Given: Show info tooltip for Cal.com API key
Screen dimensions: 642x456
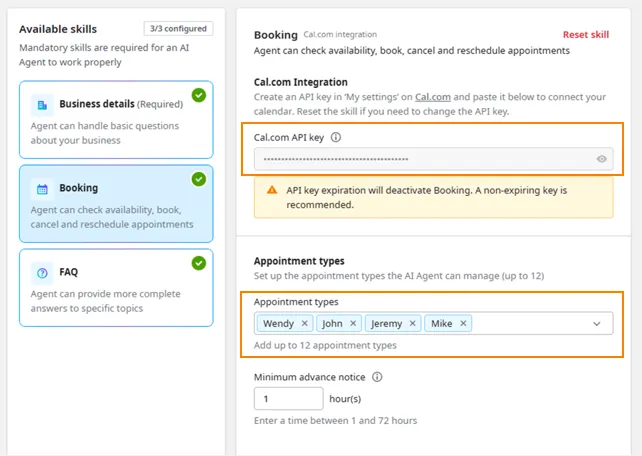Looking at the screenshot, I should (336, 137).
